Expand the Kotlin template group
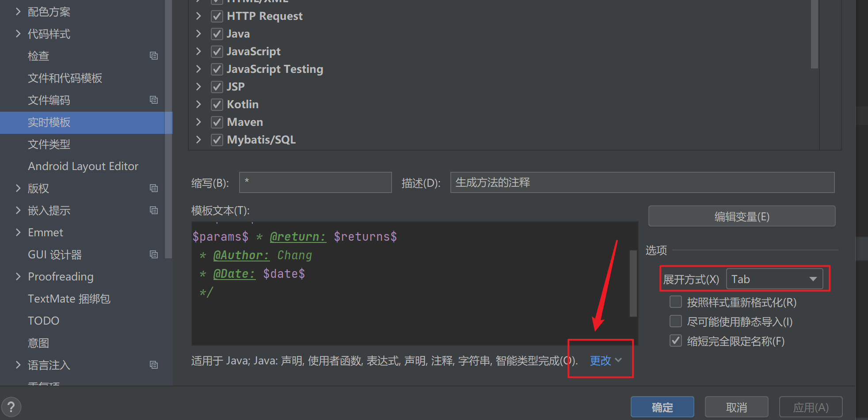 pos(198,104)
